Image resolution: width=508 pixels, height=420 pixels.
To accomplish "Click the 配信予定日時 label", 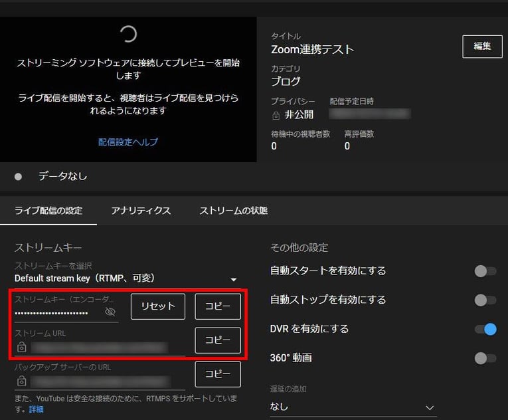I will coord(351,101).
